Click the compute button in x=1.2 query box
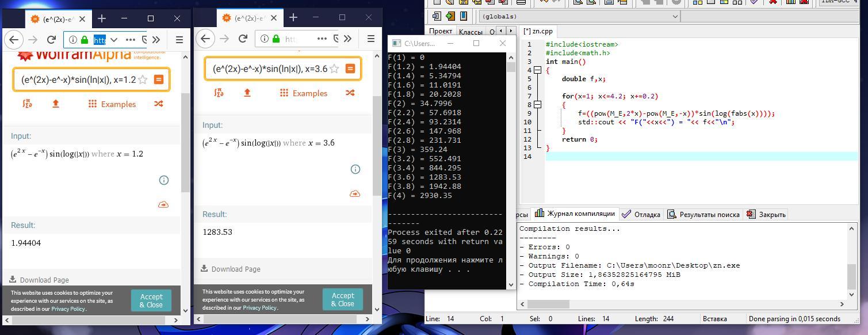This screenshot has width=868, height=335. [x=159, y=79]
